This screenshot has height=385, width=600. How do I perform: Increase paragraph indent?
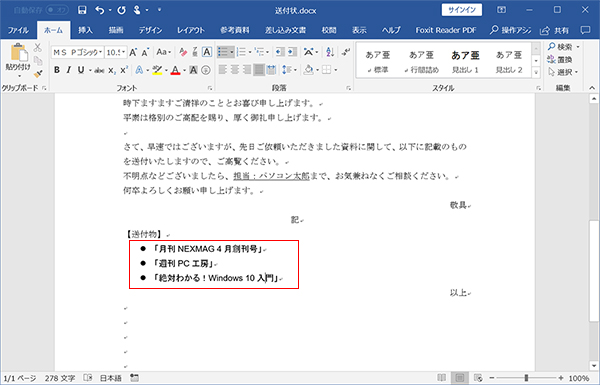[292, 52]
